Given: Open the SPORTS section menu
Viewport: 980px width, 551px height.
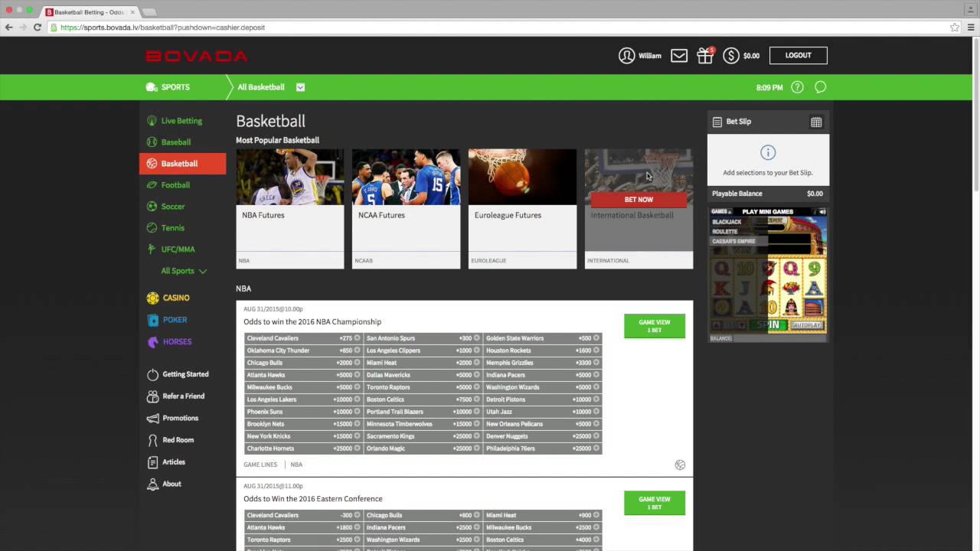Looking at the screenshot, I should (175, 87).
